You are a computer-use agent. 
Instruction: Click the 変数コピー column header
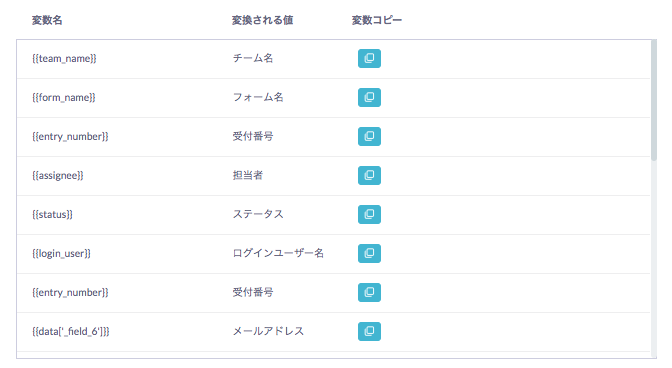(x=377, y=20)
